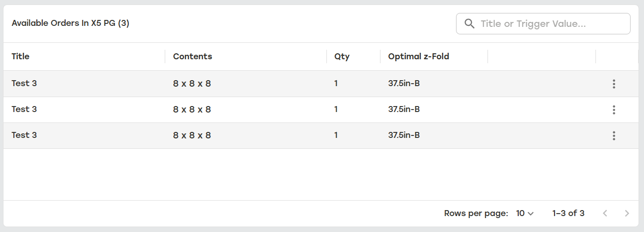
Task: Sort by Contents column header
Action: pos(192,56)
